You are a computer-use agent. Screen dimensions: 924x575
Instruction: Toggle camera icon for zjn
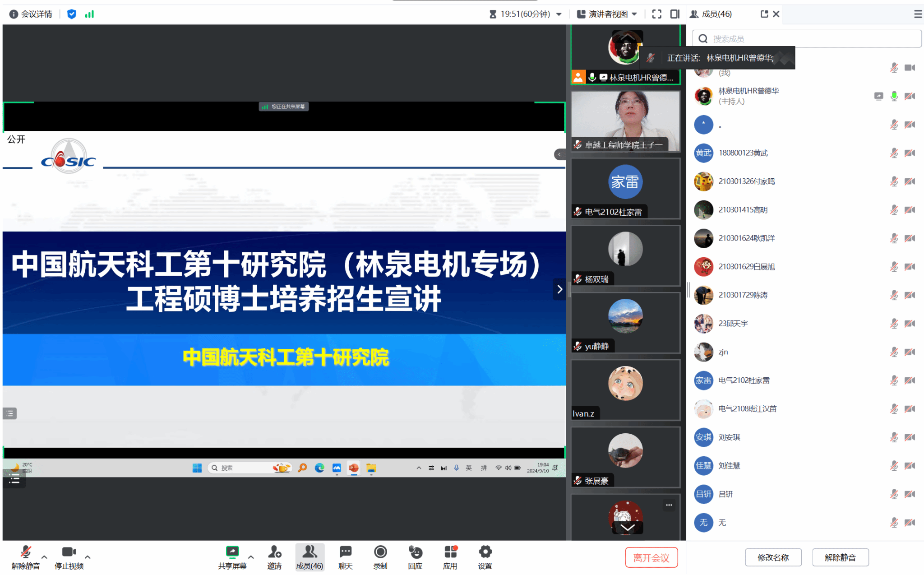910,352
